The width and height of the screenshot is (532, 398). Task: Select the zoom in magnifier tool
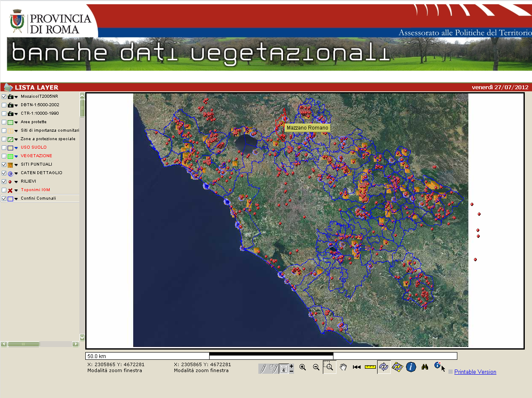[x=302, y=367]
